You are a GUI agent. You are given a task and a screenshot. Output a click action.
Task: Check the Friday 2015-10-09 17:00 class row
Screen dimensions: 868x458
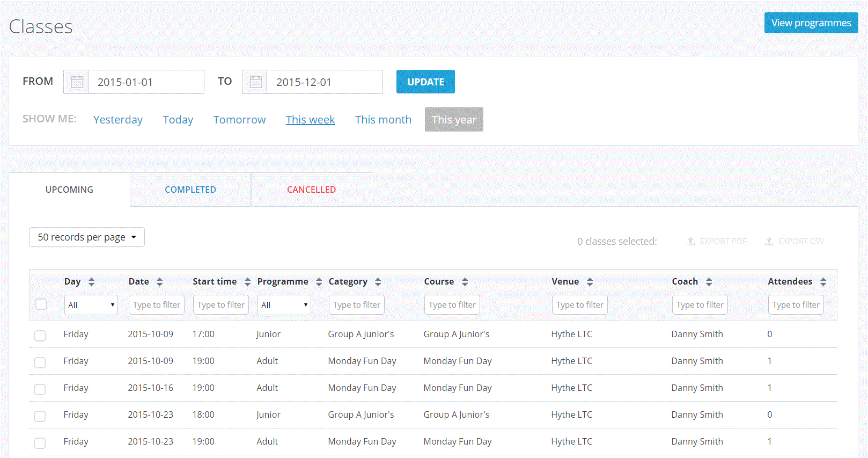coord(40,336)
